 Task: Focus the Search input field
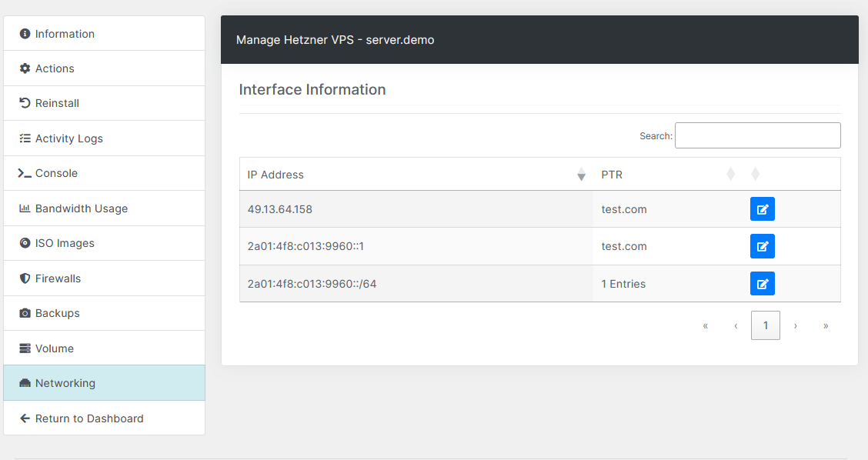757,135
